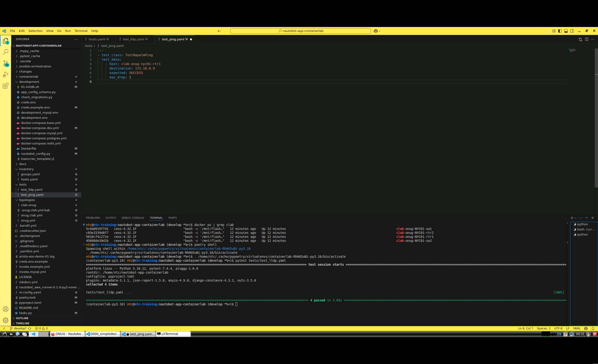Toggle the bottom Panel layout button
The image size is (598, 364).
[566, 31]
